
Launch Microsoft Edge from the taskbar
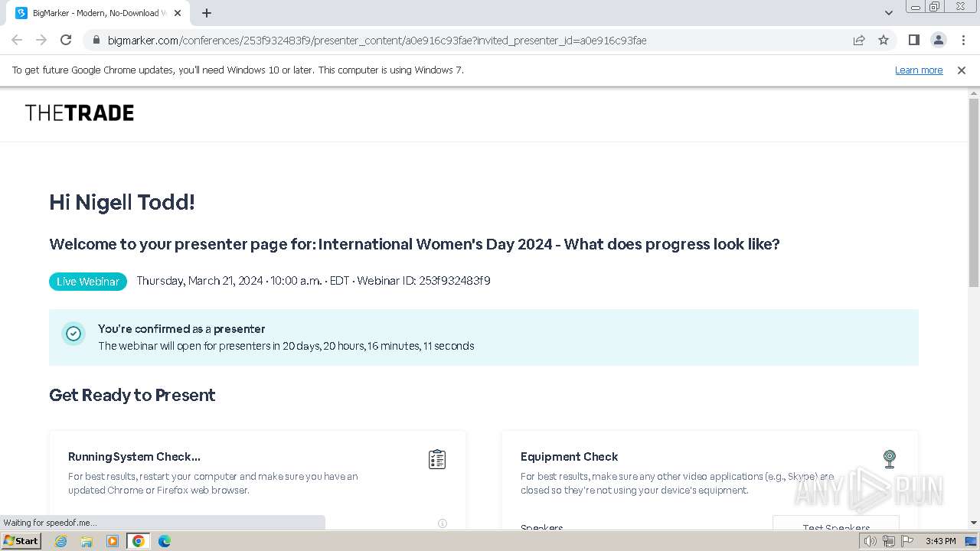coord(165,541)
